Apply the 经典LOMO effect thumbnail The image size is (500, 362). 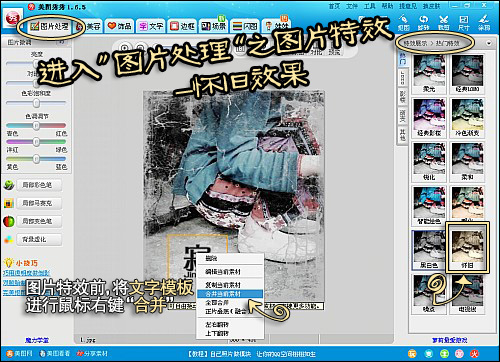467,74
